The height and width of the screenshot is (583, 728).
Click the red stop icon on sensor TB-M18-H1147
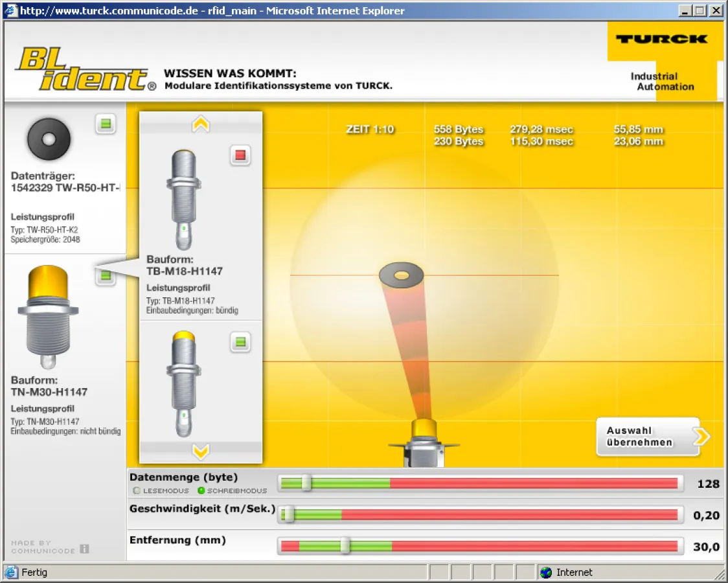(240, 155)
